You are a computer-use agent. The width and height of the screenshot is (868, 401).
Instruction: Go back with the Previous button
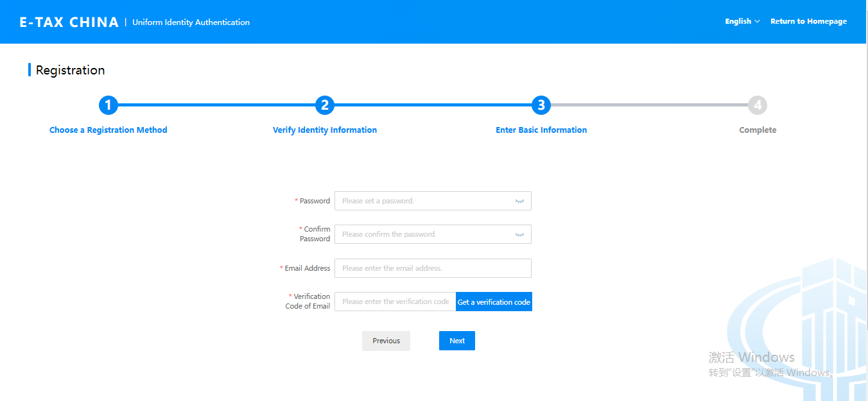(x=386, y=341)
